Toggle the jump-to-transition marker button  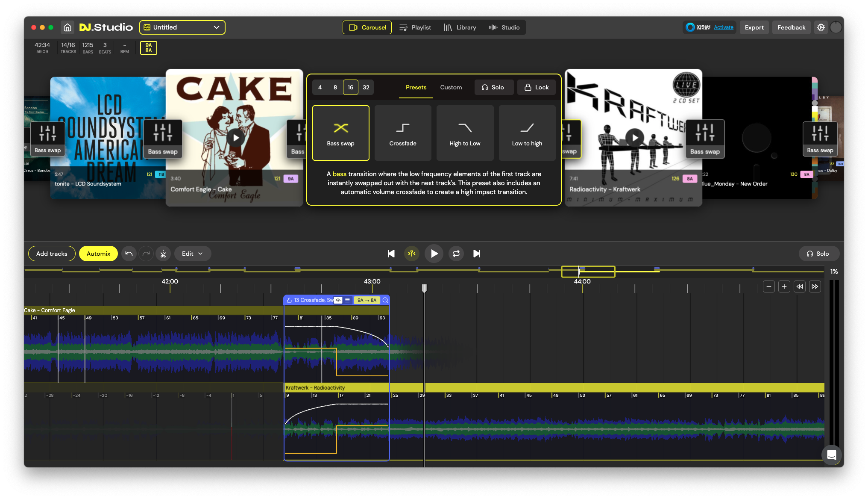(412, 254)
